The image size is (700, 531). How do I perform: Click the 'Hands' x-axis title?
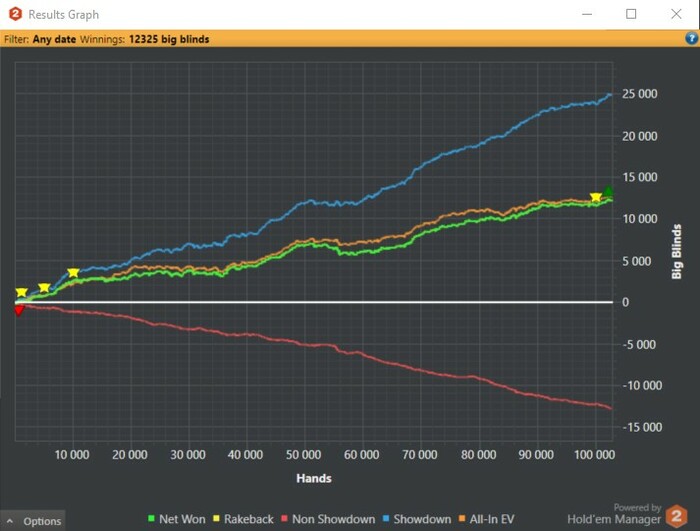[x=314, y=478]
